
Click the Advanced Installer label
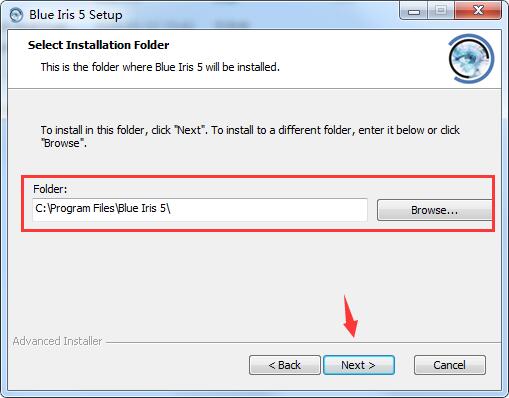tap(57, 341)
